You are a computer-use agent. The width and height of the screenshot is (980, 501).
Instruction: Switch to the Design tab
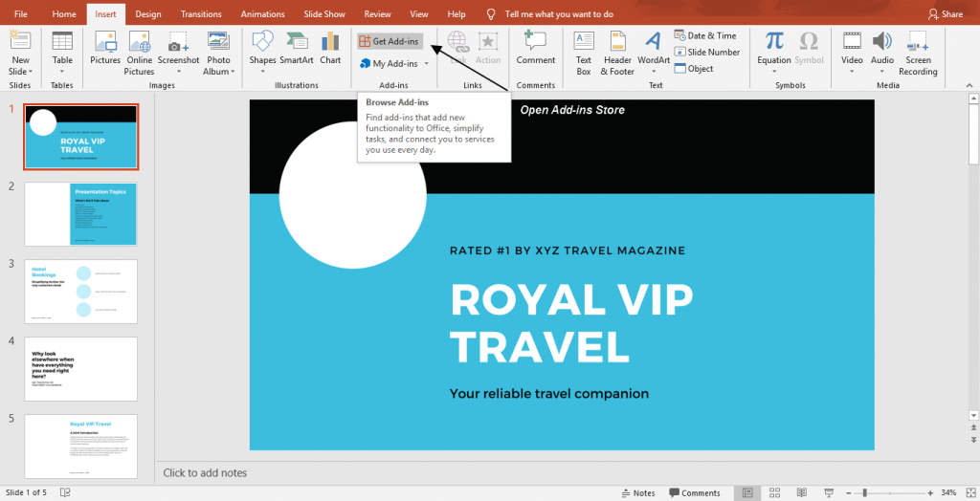[148, 13]
